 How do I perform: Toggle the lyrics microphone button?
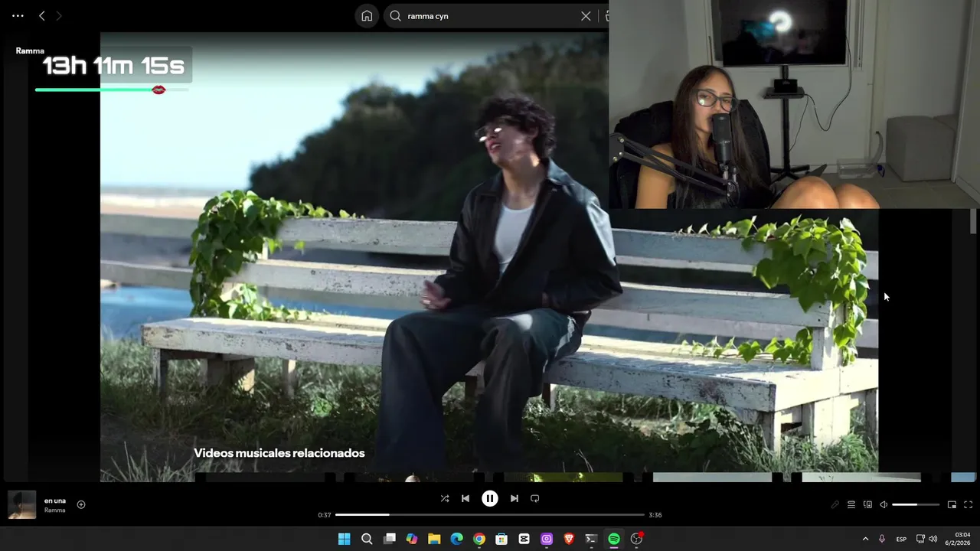835,504
